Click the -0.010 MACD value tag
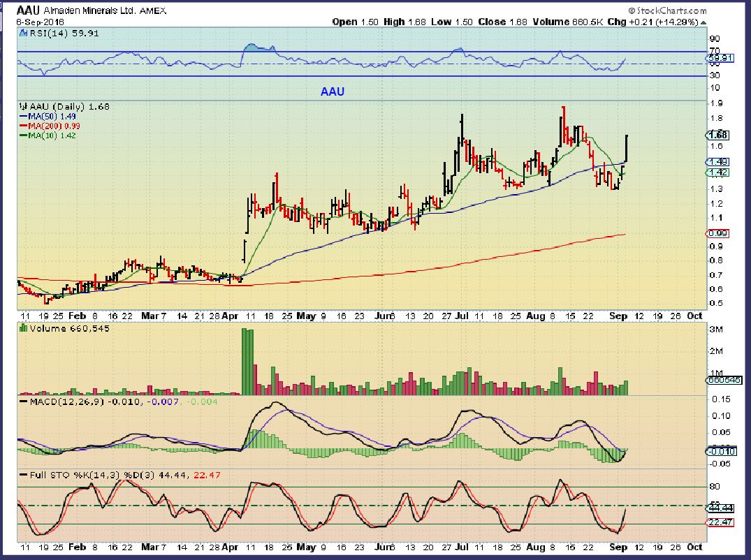751x560 pixels. click(722, 451)
